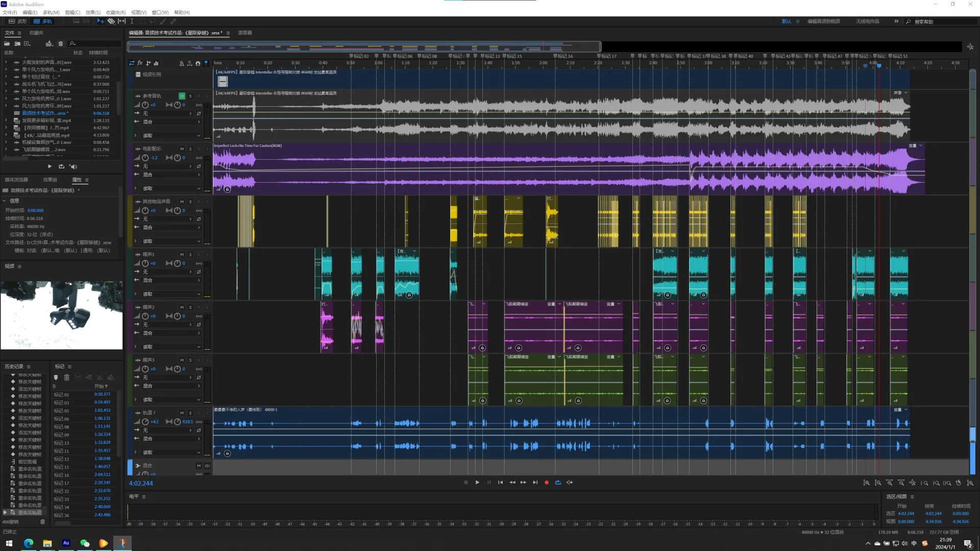Toggle snapping magnet icon above tracks
The height and width of the screenshot is (551, 980).
coord(198,63)
